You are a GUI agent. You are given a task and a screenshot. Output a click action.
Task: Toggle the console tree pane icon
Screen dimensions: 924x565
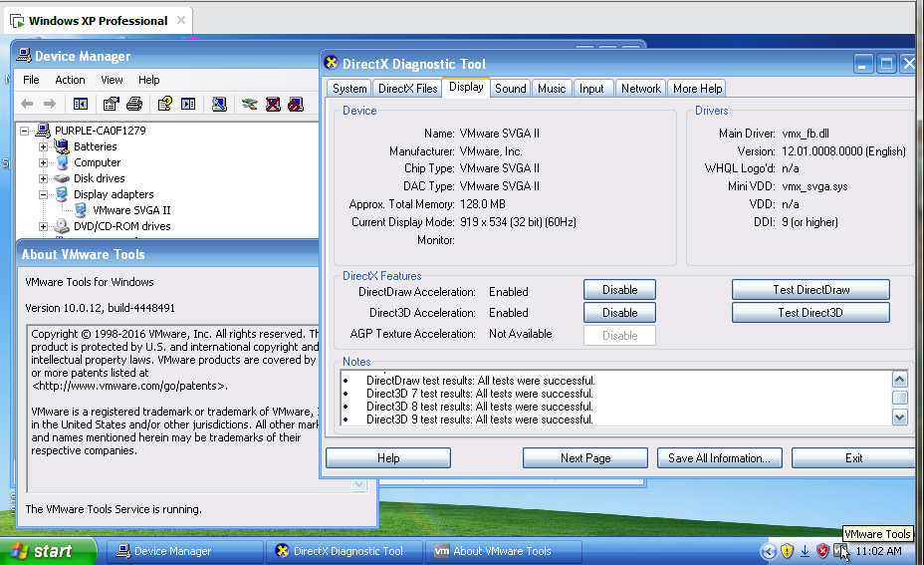80,105
